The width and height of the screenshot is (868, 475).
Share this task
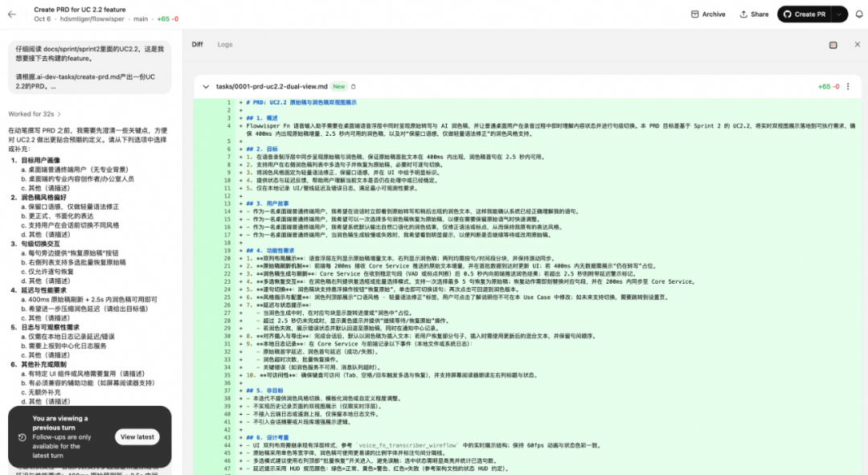coord(754,14)
